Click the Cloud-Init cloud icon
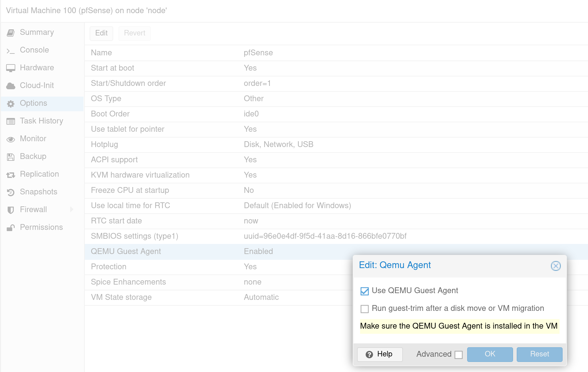This screenshot has height=372, width=588. (x=11, y=86)
